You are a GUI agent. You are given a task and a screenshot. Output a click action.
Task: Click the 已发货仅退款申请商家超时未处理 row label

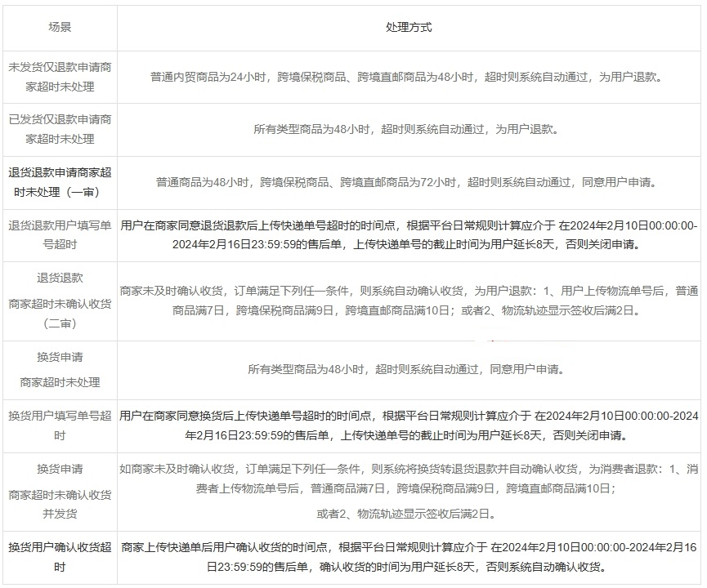(60, 129)
